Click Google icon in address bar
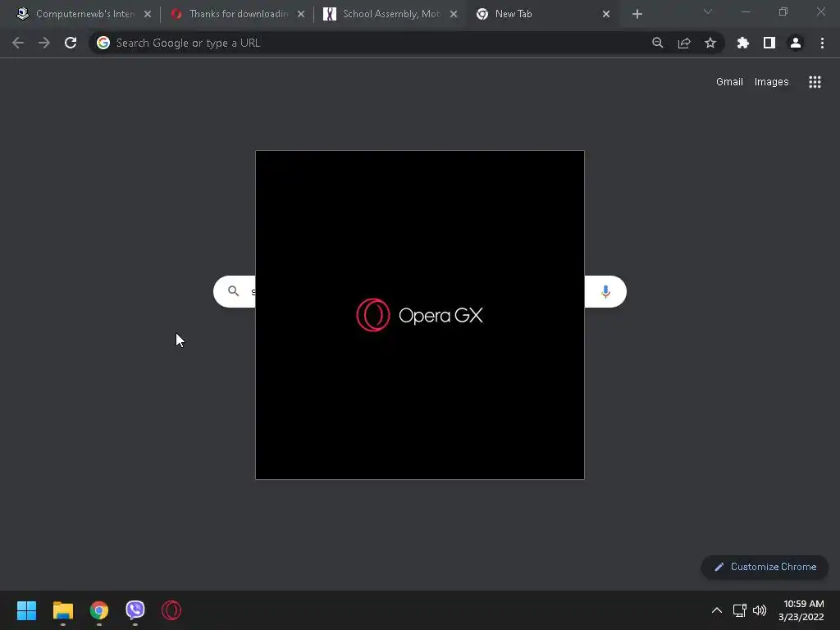 (x=103, y=43)
